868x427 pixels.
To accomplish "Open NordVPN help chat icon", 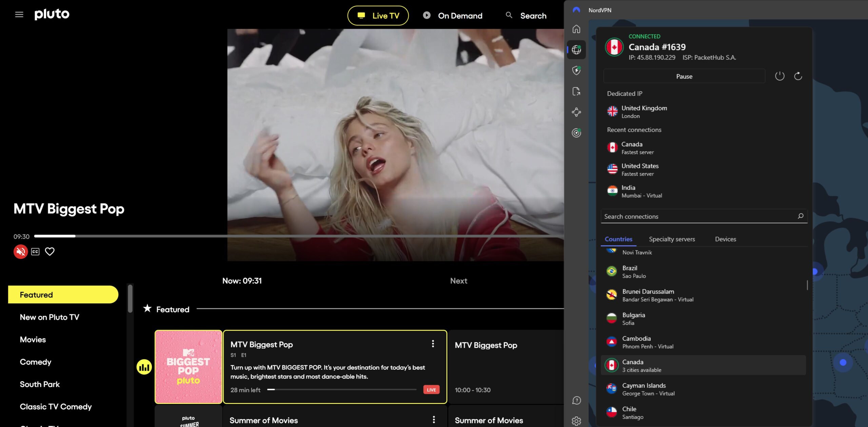I will tap(576, 401).
